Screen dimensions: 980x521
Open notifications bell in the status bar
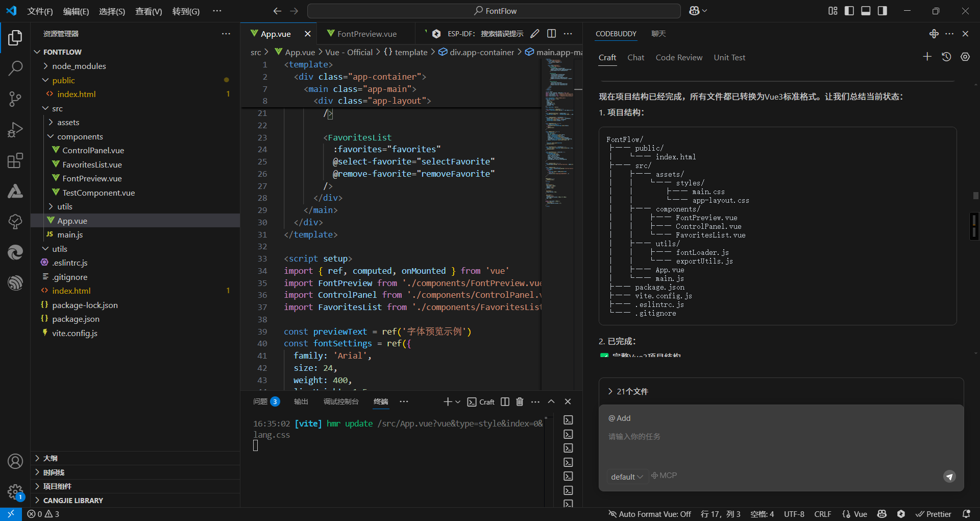(x=966, y=514)
